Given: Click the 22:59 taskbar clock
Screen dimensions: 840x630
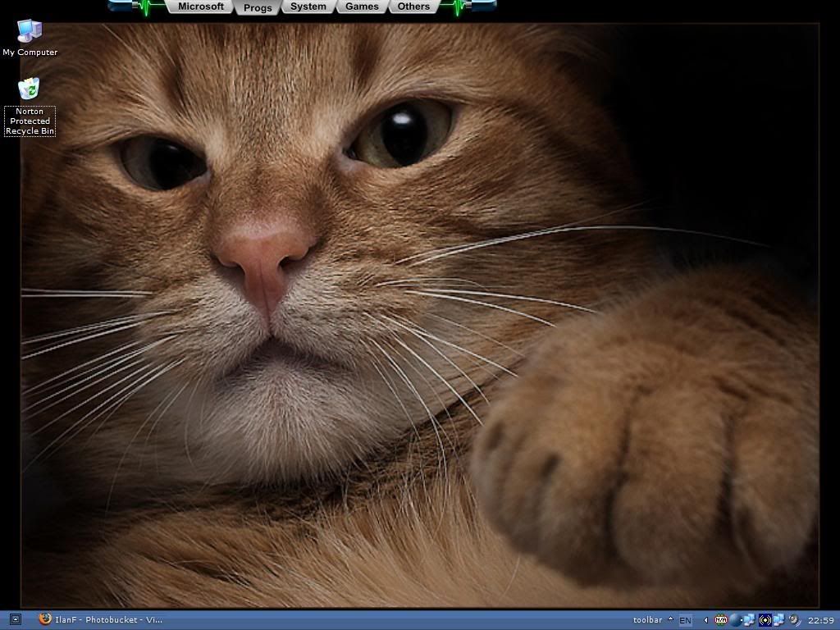Looking at the screenshot, I should tap(820, 620).
